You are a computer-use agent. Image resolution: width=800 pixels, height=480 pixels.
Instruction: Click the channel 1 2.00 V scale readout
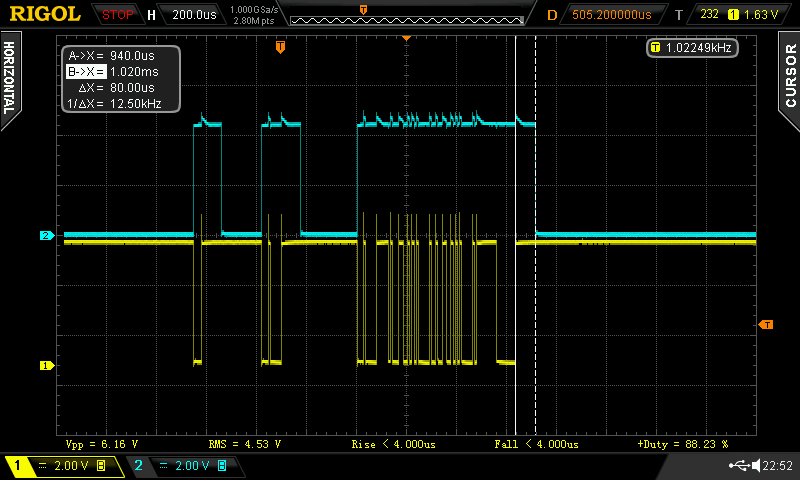click(x=71, y=466)
